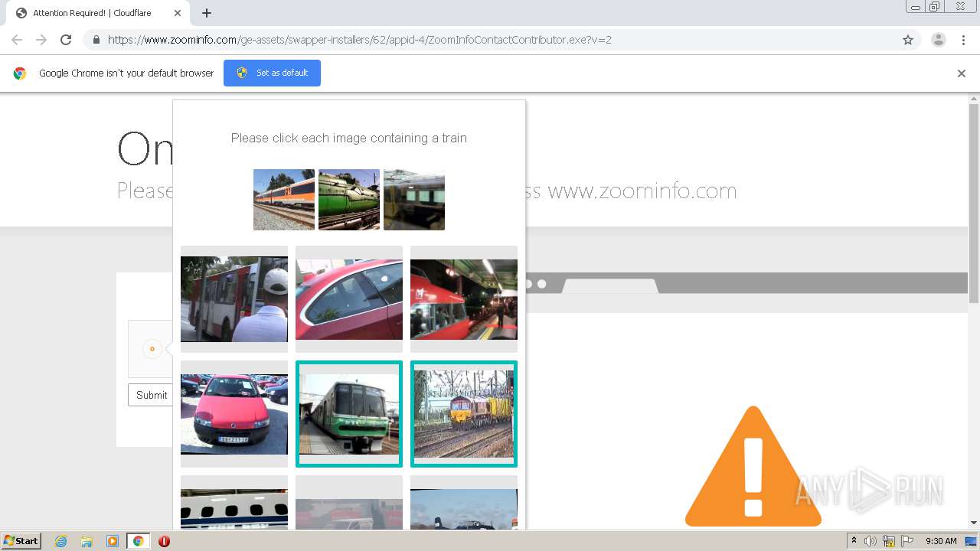Screen dimensions: 980x551
Task: Select the Attention Required Cloudflare tab
Action: coord(97,13)
